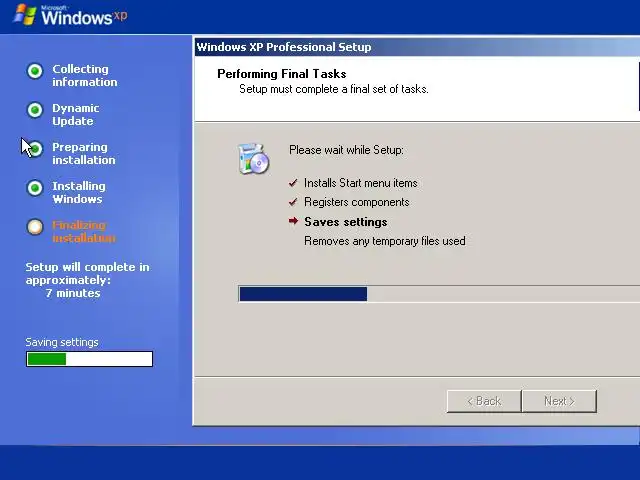The image size is (640, 480).
Task: Click the checkmark beside Installs Start menu items
Action: click(293, 183)
